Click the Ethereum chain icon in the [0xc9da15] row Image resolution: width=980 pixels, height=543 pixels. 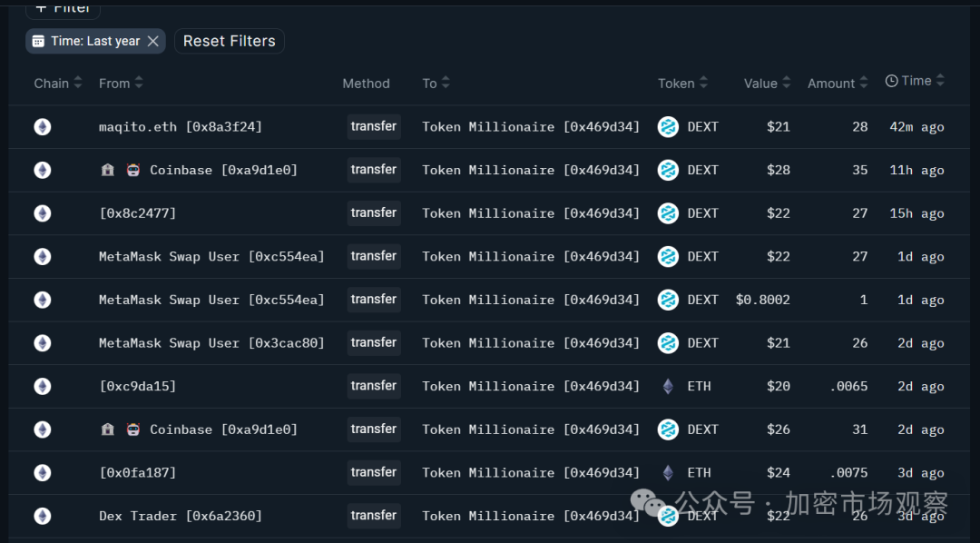(43, 386)
